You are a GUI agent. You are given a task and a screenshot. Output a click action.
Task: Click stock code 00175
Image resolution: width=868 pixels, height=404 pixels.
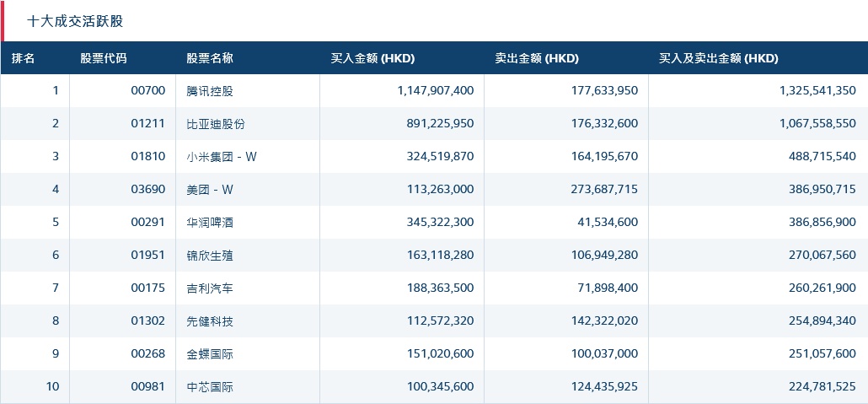[x=147, y=288]
